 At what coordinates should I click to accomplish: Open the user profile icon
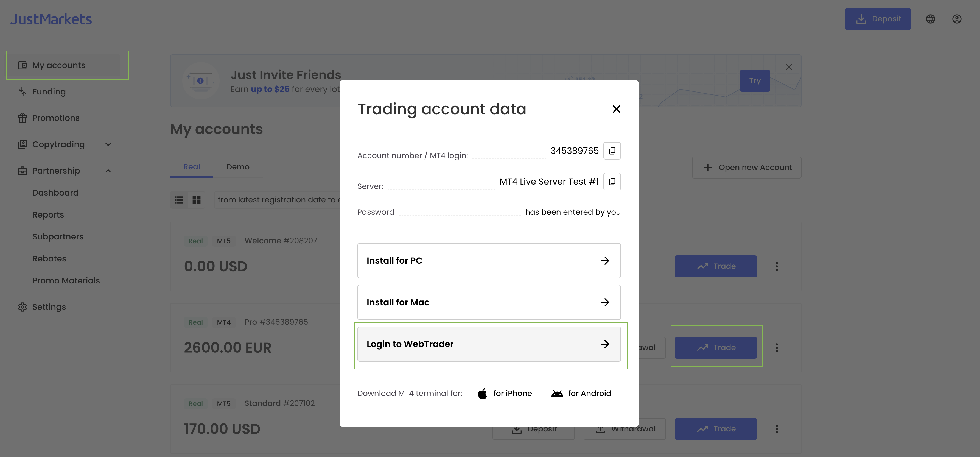coord(957,19)
